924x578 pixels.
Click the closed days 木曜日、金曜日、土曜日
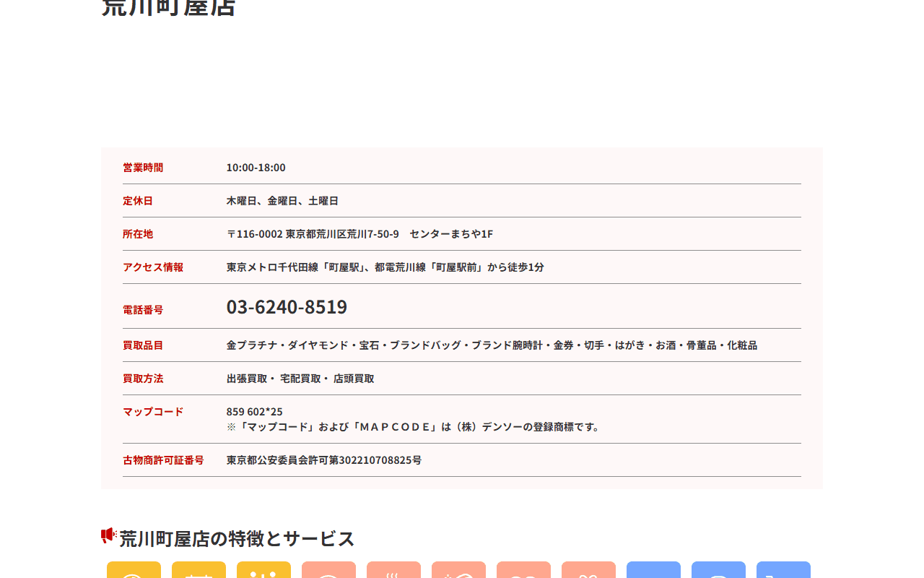tap(282, 201)
